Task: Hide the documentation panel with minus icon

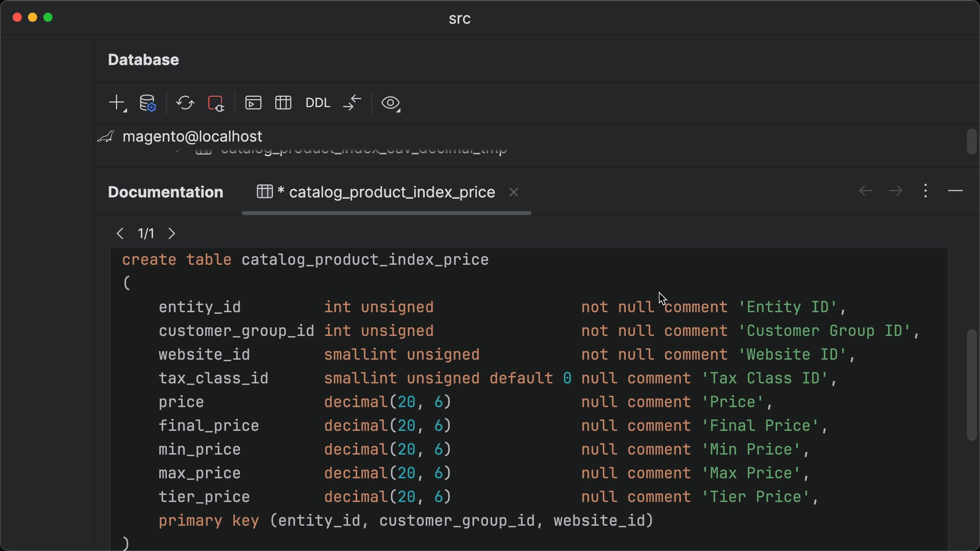Action: click(955, 191)
